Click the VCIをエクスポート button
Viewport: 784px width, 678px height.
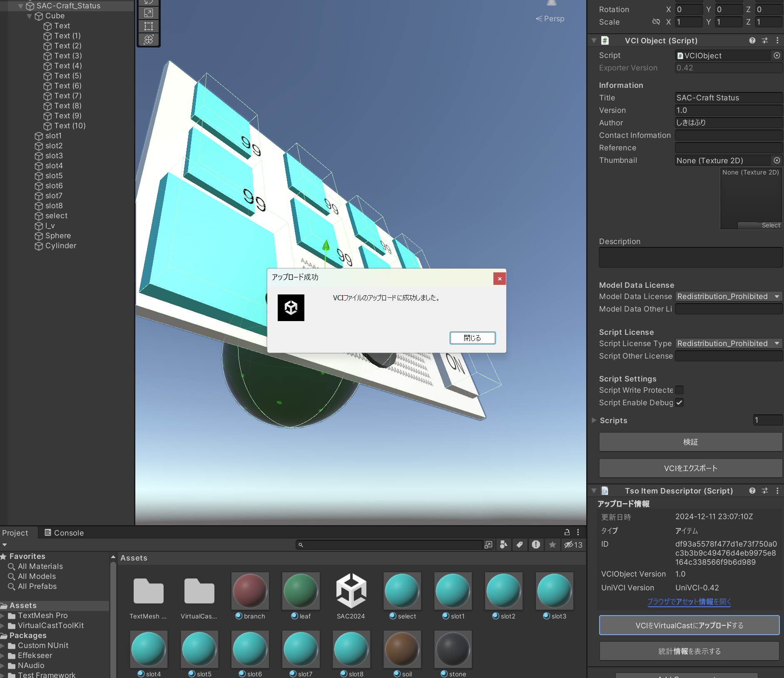click(x=691, y=468)
